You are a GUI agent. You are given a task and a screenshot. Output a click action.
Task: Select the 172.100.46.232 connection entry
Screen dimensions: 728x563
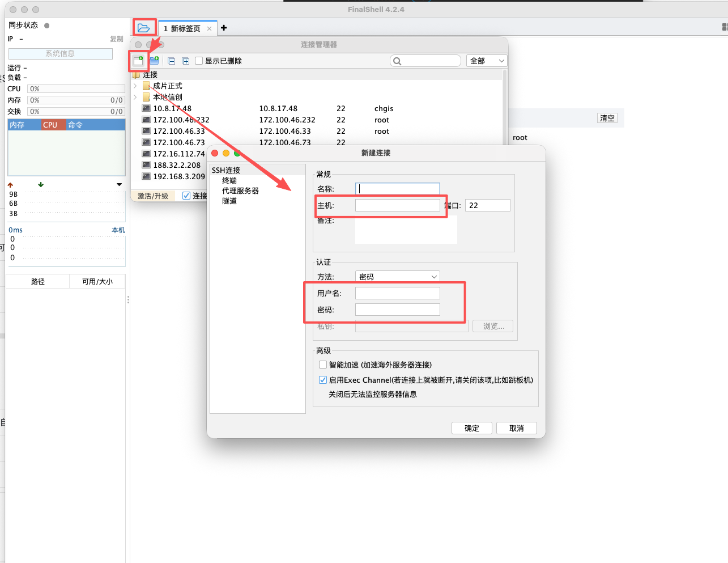tap(181, 120)
